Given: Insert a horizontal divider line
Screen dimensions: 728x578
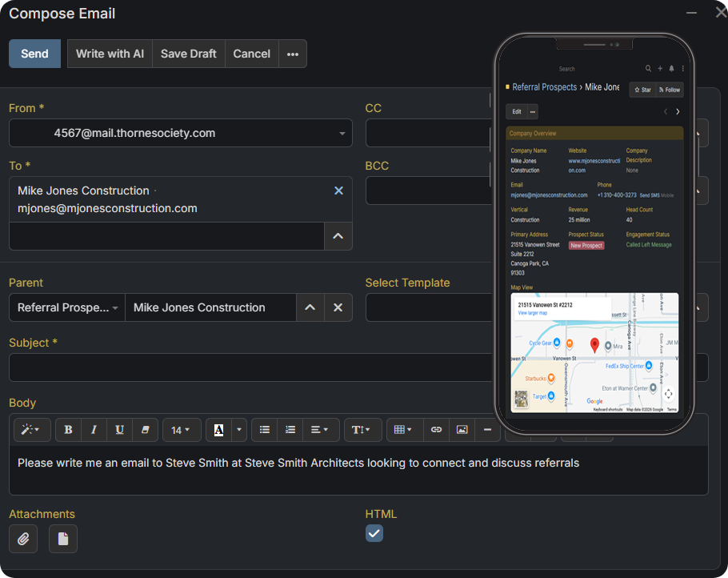Looking at the screenshot, I should click(487, 430).
